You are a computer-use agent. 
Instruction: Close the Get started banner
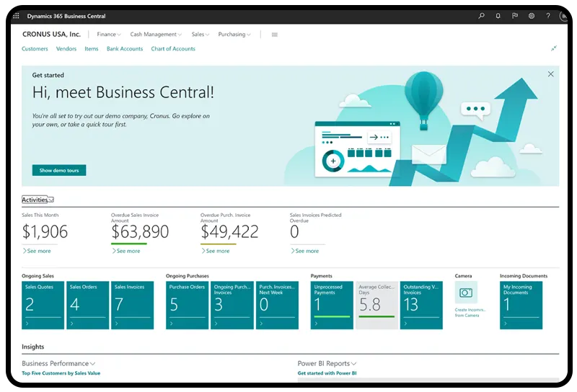coord(551,74)
